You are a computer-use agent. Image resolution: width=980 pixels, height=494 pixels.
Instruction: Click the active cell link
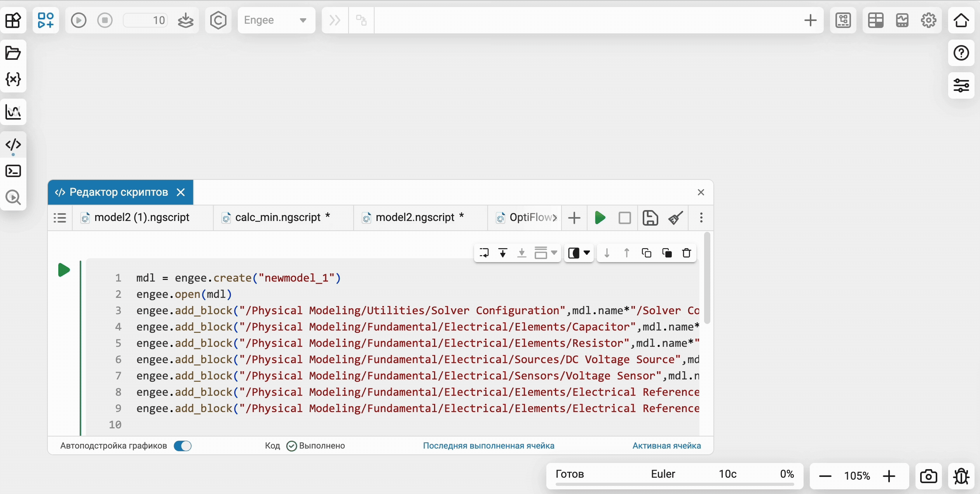pyautogui.click(x=666, y=446)
